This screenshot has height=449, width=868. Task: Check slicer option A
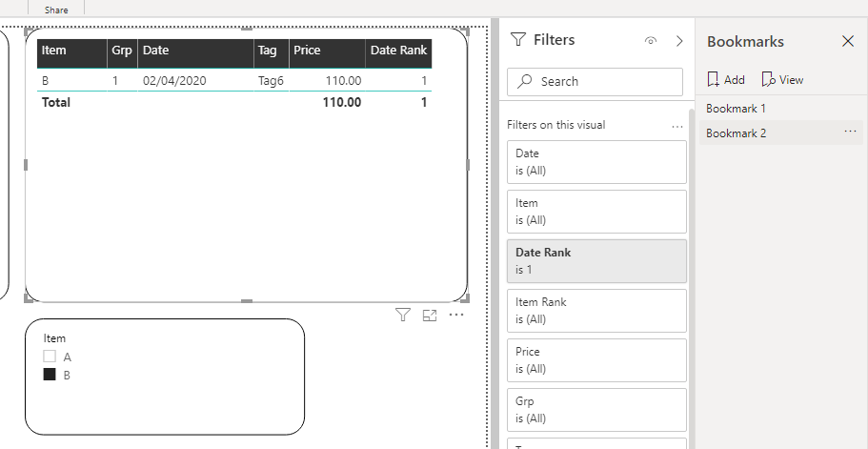50,356
